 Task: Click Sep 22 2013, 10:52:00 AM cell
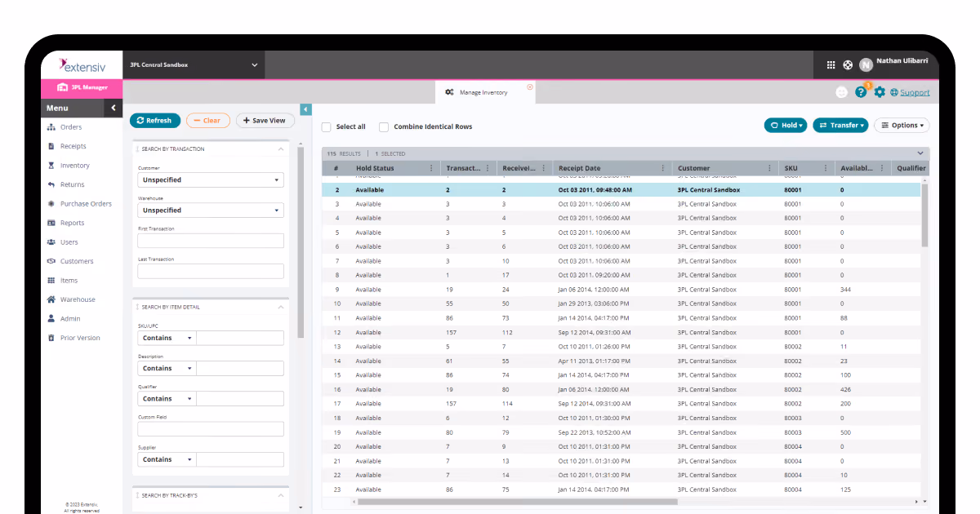click(594, 432)
